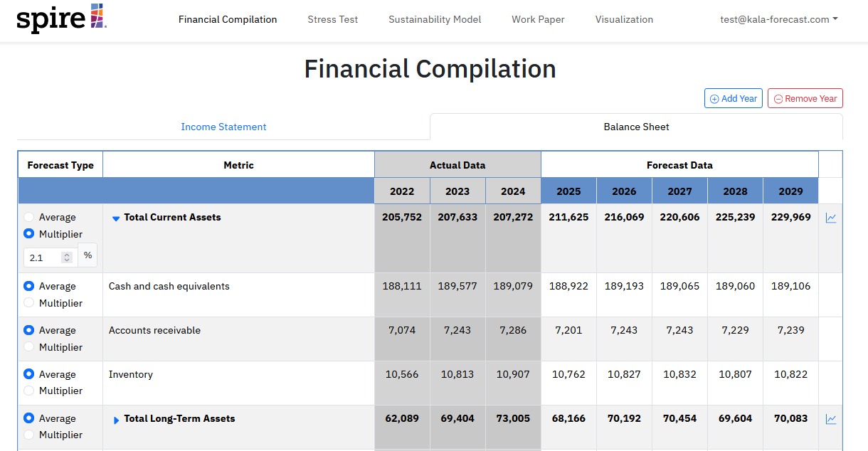Click the Total Long-Term Assets label
The image size is (868, 451).
pyautogui.click(x=179, y=418)
